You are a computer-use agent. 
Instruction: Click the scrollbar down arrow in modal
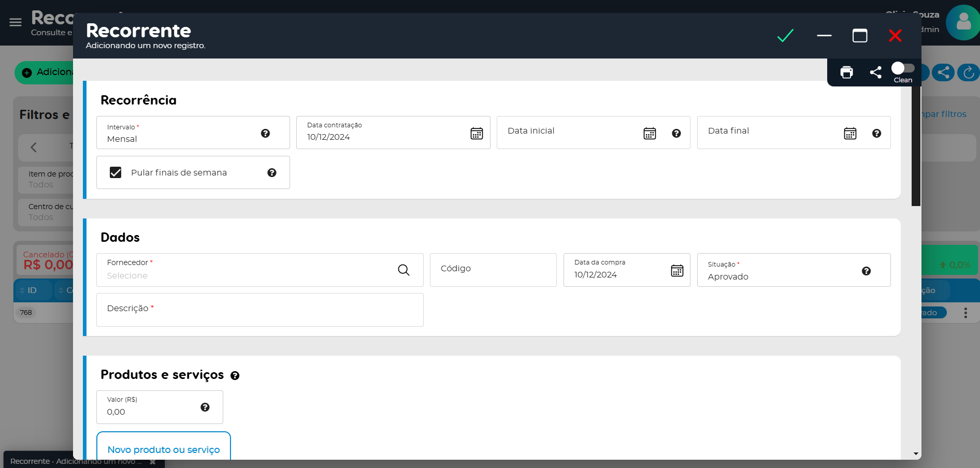pos(916,454)
